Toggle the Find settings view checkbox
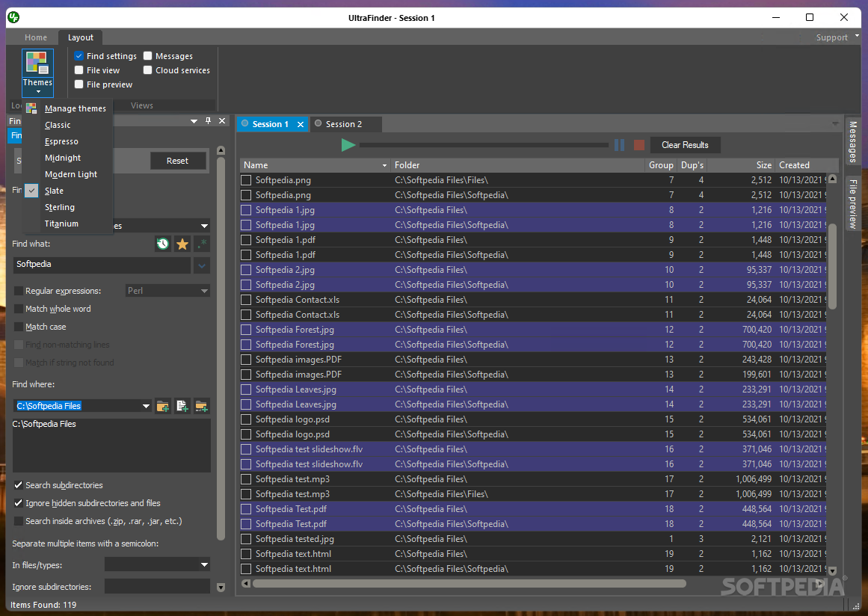This screenshot has width=868, height=616. pyautogui.click(x=79, y=56)
